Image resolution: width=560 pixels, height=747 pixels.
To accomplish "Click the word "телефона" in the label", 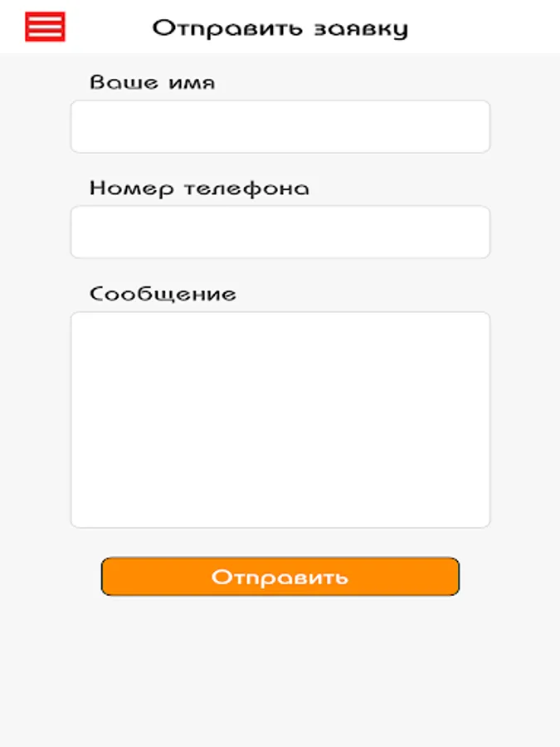I will (x=246, y=189).
